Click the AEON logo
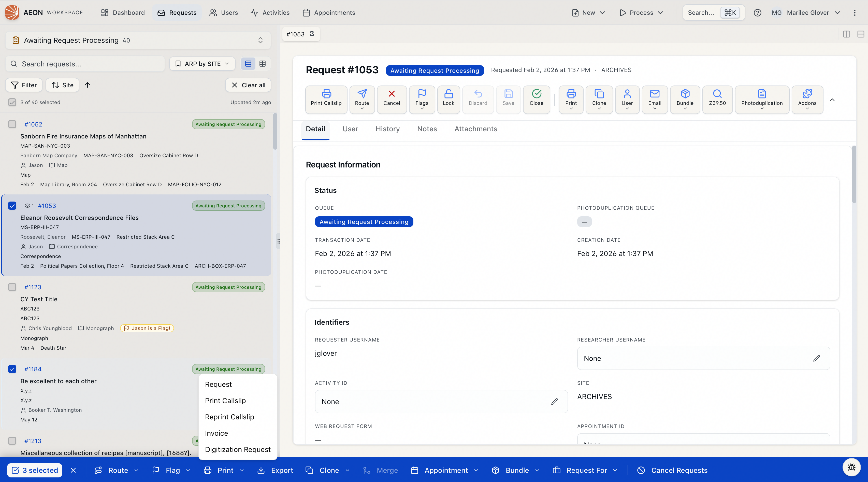 point(12,12)
